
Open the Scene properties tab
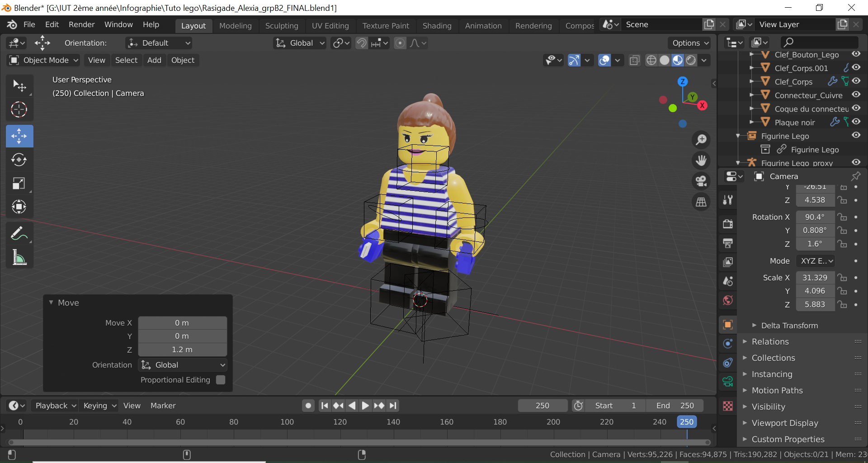728,281
